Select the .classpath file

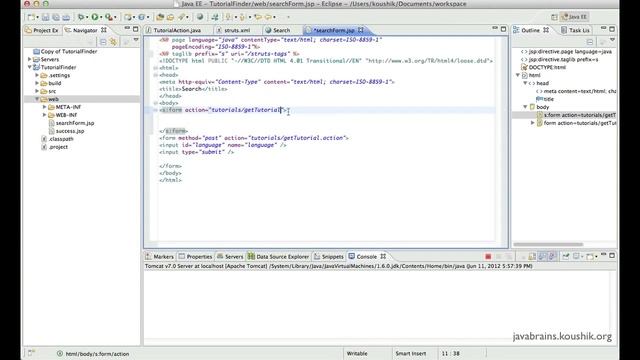(58, 139)
